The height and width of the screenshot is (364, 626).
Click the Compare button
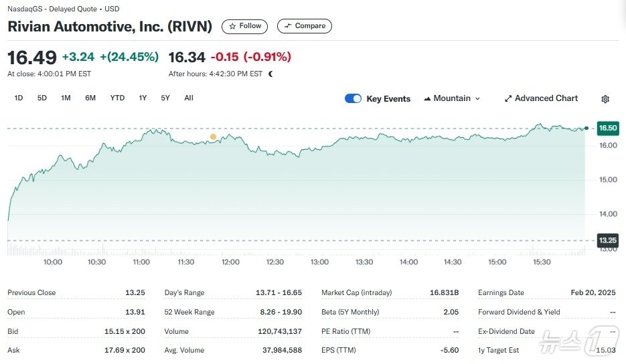tap(305, 26)
